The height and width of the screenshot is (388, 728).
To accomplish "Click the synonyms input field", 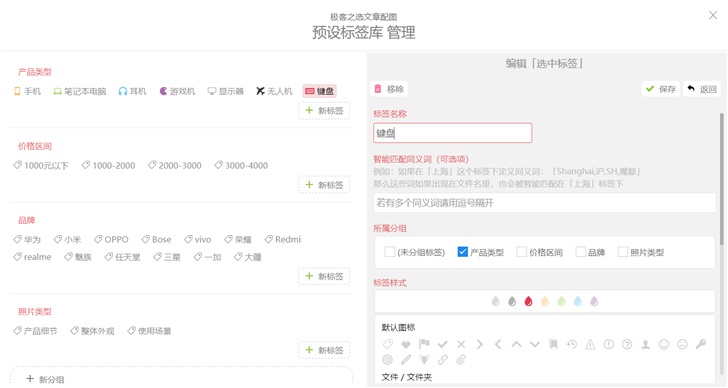I will coord(545,203).
